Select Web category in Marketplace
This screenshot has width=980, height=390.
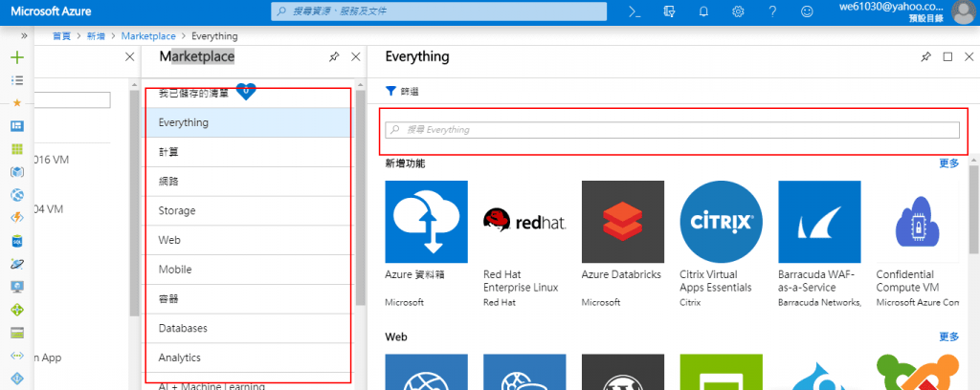(248, 240)
